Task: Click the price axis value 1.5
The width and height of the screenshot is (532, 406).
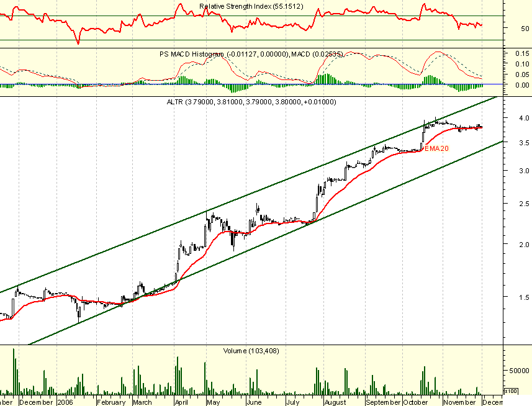Action: coord(524,297)
